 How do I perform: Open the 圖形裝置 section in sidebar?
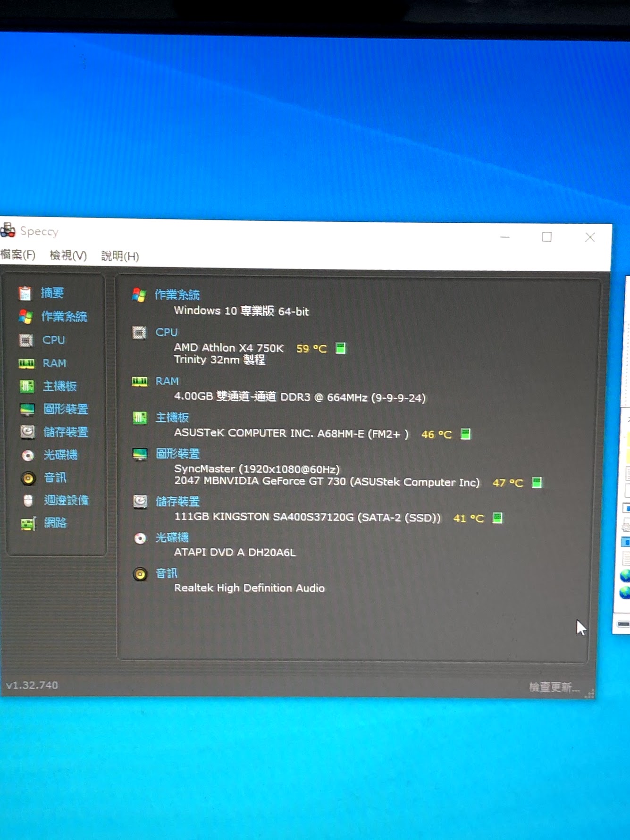pos(66,409)
